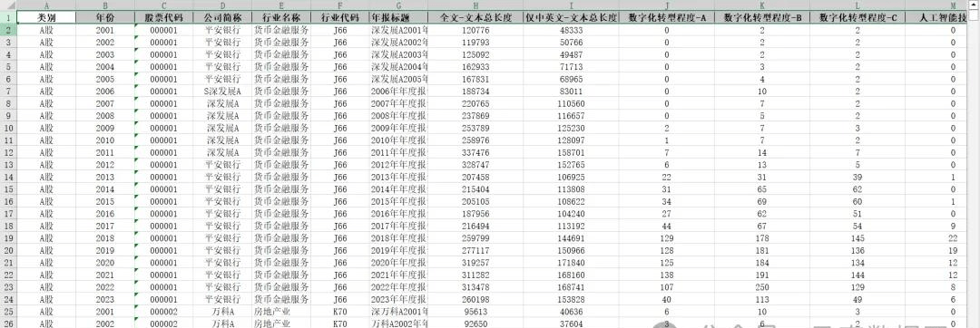Click column letter A heading

(46, 5)
